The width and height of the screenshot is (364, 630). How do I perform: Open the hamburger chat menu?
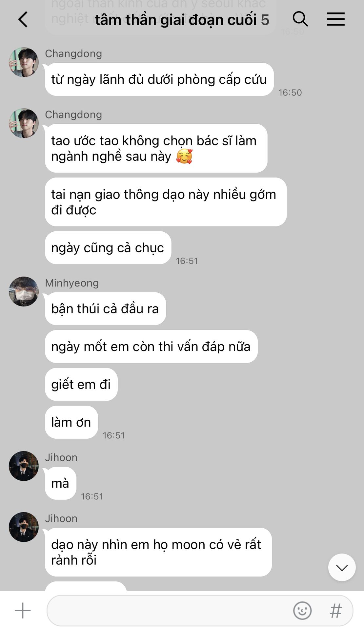click(336, 19)
